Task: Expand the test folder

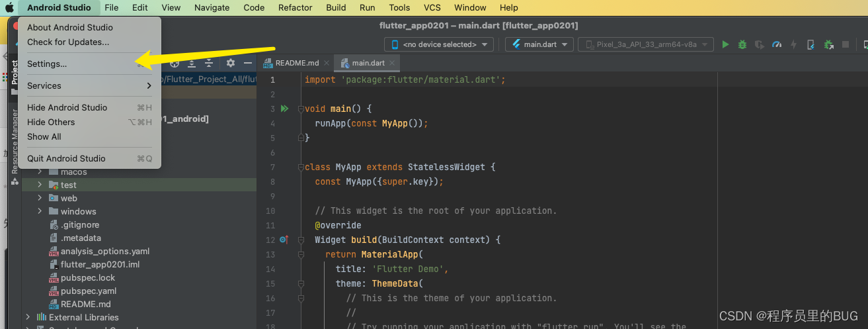Action: 40,185
